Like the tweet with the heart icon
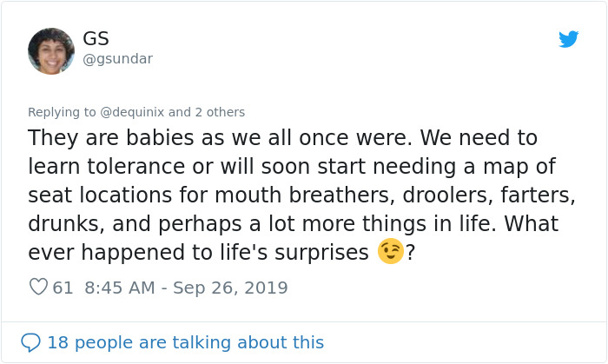Viewport: 608px width, 364px height. 38,287
